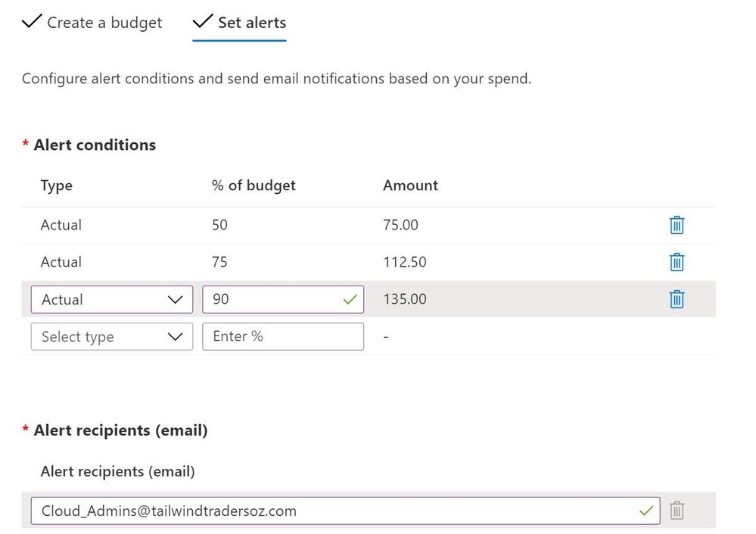Delete the 50% alert condition row

click(x=677, y=225)
